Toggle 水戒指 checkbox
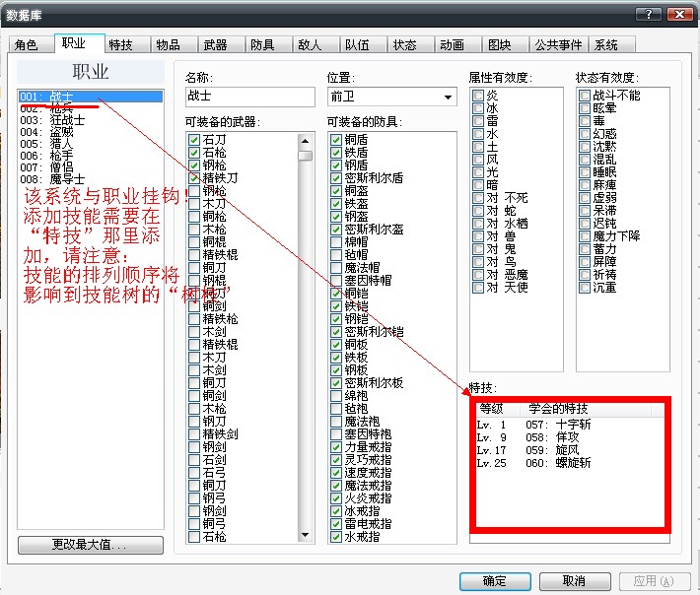700x595 pixels. point(336,536)
